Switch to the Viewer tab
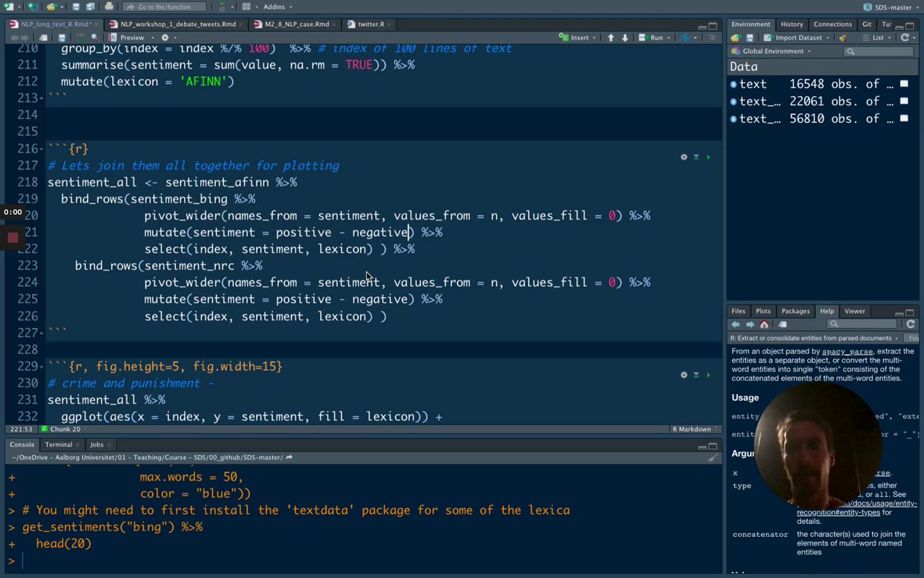This screenshot has width=924, height=578. [x=855, y=311]
